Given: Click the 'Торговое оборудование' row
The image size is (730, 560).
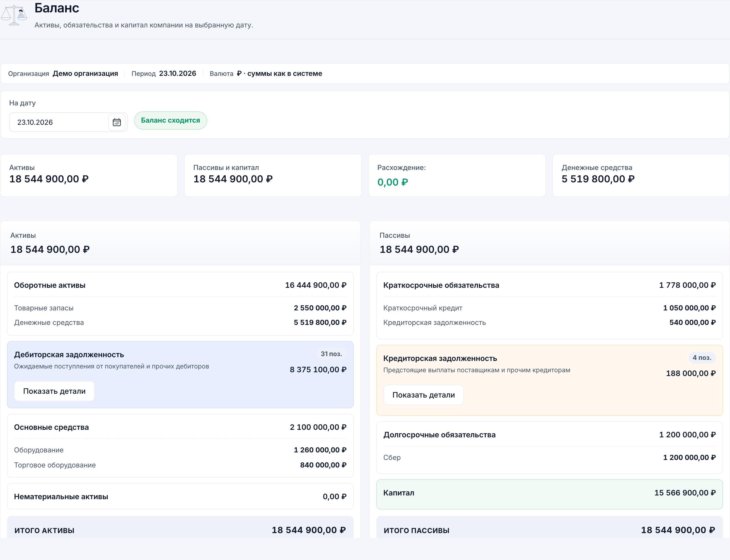Looking at the screenshot, I should pyautogui.click(x=180, y=465).
